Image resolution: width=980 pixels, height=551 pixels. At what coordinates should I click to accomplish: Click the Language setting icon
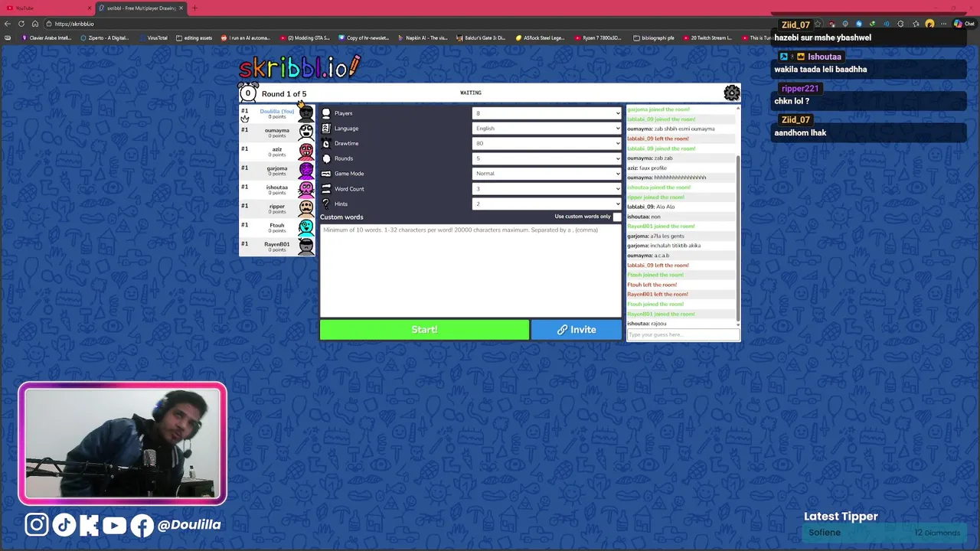(326, 129)
